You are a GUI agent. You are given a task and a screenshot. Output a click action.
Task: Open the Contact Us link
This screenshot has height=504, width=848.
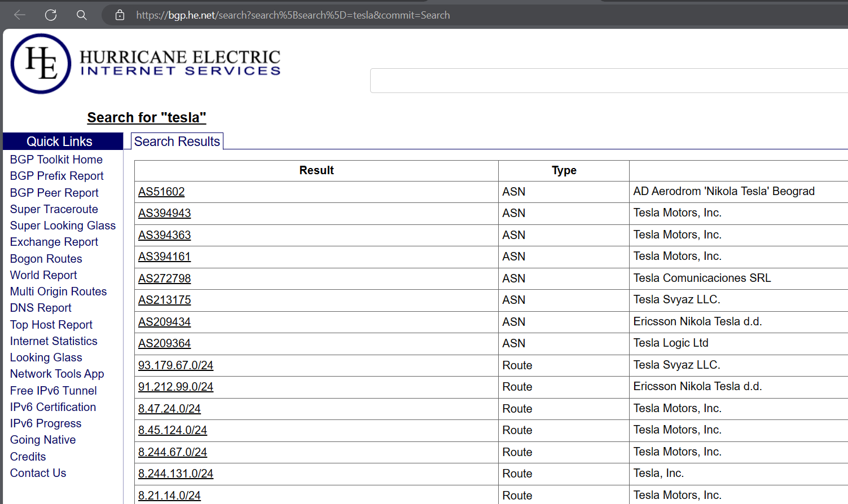(x=38, y=473)
